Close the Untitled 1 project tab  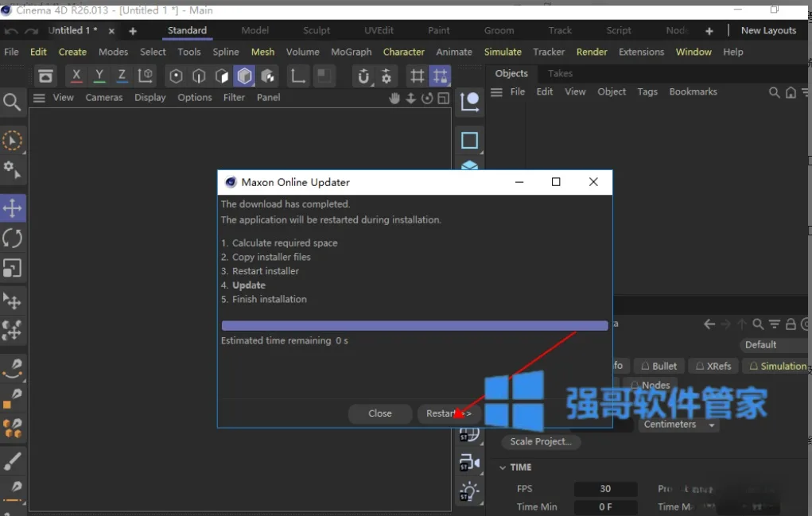[x=111, y=31]
